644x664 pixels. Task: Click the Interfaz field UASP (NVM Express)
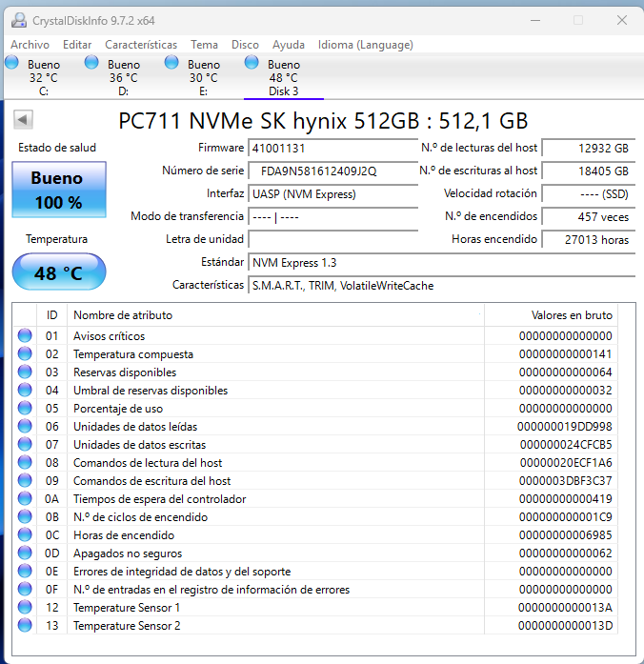click(x=333, y=194)
